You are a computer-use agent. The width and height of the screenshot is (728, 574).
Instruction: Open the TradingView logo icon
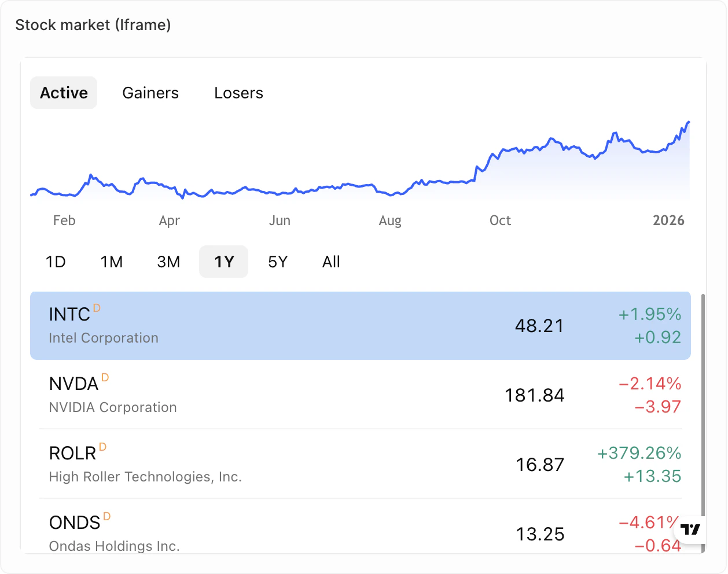click(690, 529)
